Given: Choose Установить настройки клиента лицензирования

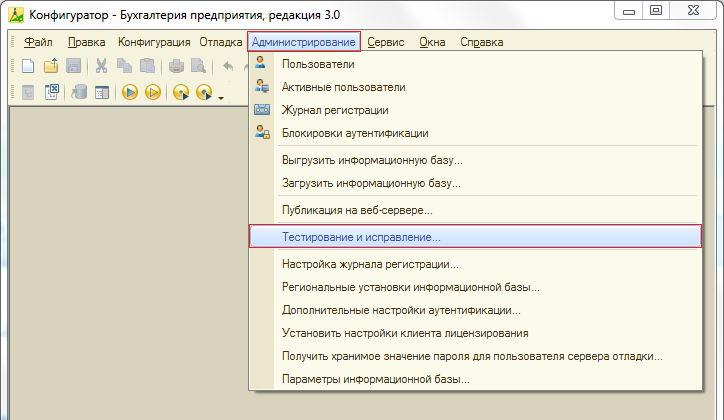Looking at the screenshot, I should [476, 333].
